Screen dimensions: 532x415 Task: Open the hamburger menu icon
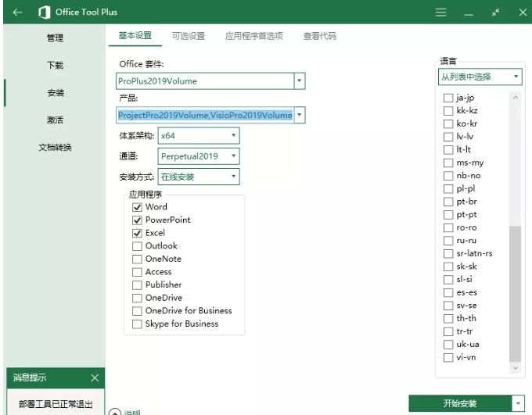pyautogui.click(x=440, y=13)
